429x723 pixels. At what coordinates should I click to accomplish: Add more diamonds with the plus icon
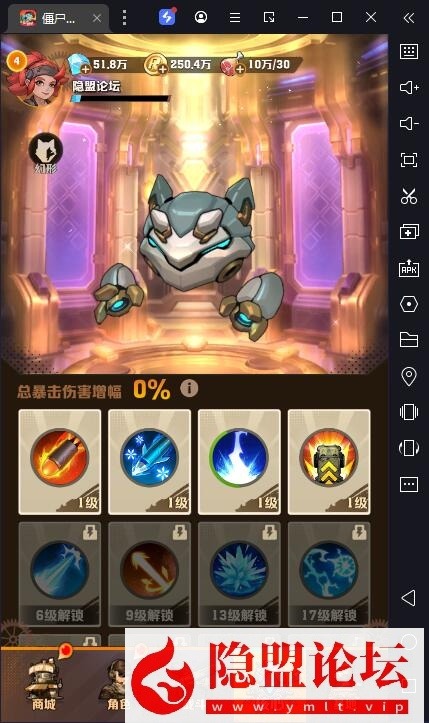click(85, 69)
